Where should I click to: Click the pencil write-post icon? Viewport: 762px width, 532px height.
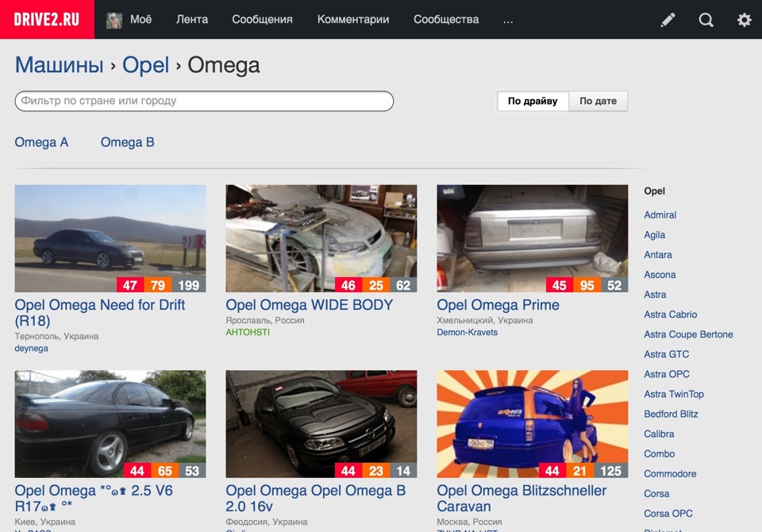click(668, 20)
